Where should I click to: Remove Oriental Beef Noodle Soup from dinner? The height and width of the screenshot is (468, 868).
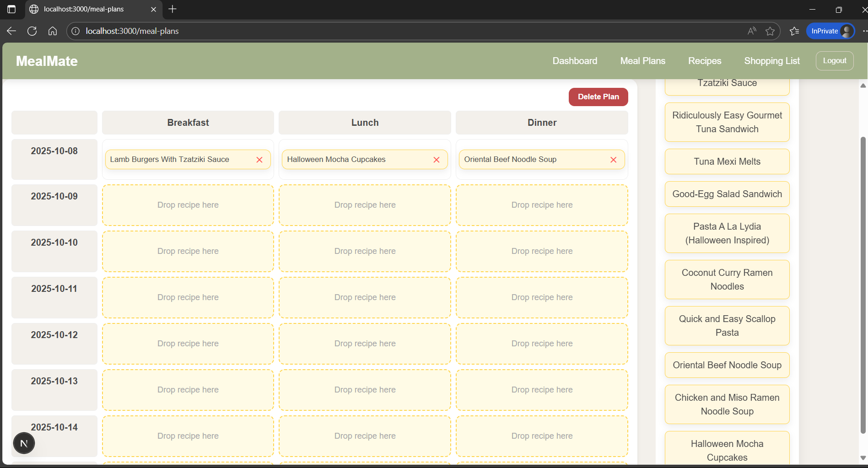[613, 160]
